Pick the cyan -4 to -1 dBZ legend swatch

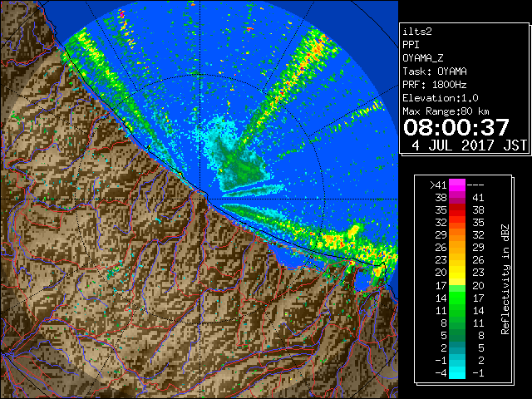[x=457, y=373]
